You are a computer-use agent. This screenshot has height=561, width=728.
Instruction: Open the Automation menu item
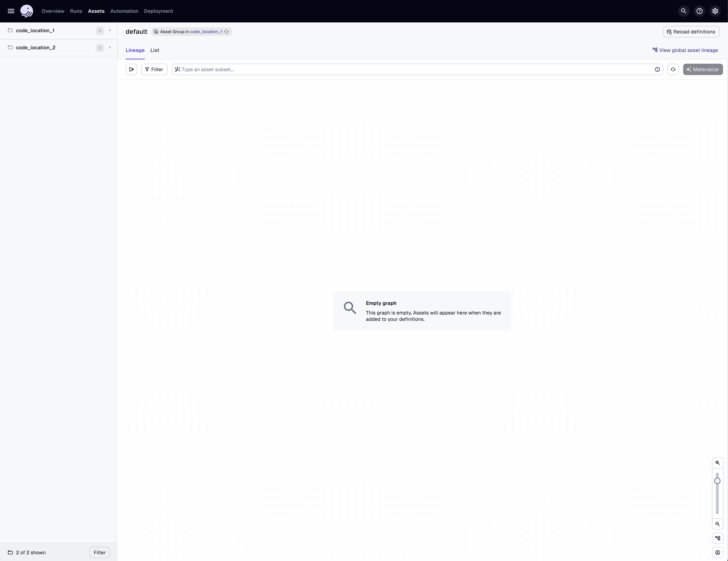(124, 11)
